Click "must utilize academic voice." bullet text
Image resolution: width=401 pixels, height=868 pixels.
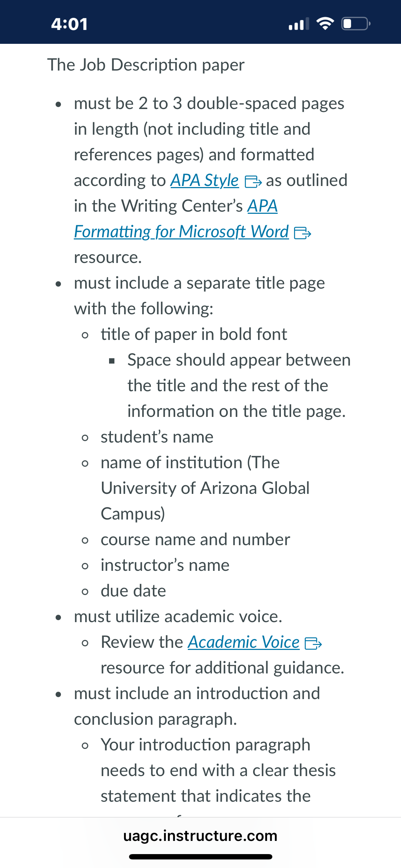pyautogui.click(x=178, y=616)
